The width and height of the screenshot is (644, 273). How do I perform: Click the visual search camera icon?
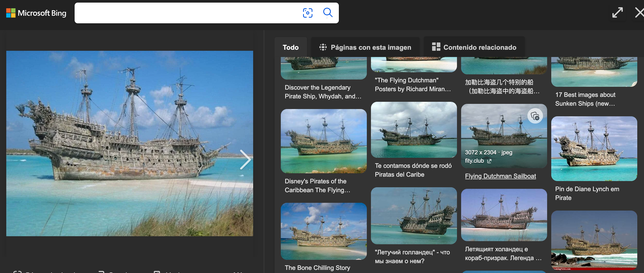pyautogui.click(x=307, y=13)
